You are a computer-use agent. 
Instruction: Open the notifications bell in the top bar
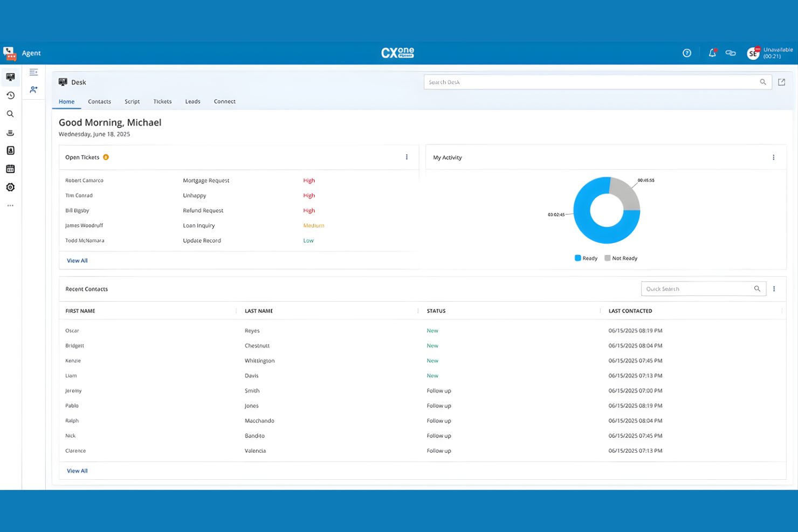(712, 53)
